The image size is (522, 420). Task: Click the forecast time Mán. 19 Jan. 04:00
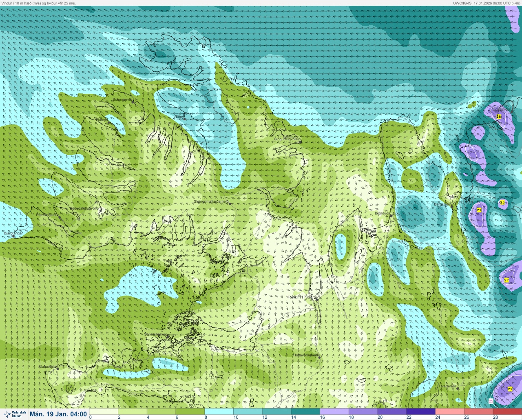58,414
